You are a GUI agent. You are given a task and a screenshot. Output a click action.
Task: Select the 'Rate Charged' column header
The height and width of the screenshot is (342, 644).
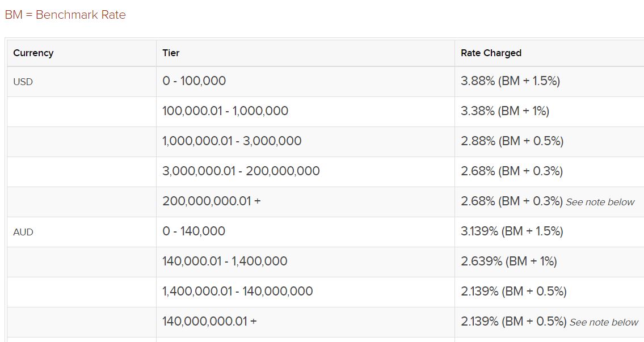(x=490, y=53)
